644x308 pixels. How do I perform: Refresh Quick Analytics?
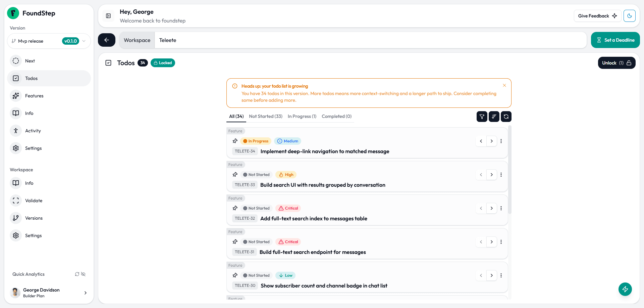pos(77,274)
